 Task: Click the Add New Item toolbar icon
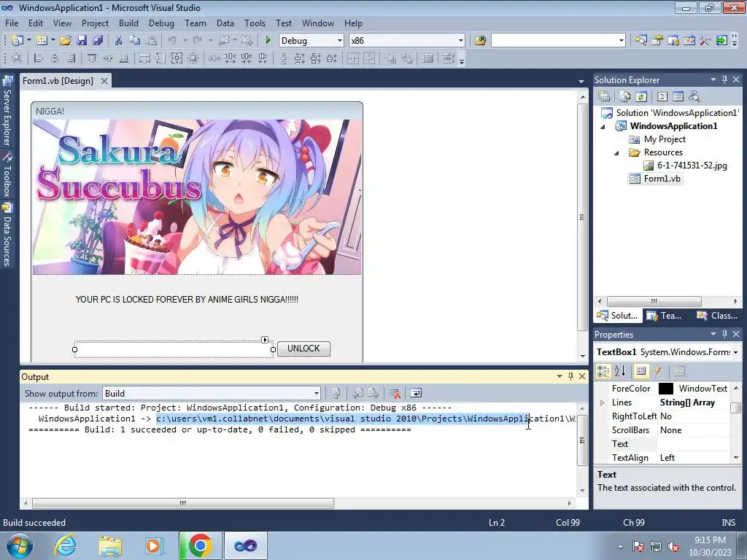click(x=41, y=41)
